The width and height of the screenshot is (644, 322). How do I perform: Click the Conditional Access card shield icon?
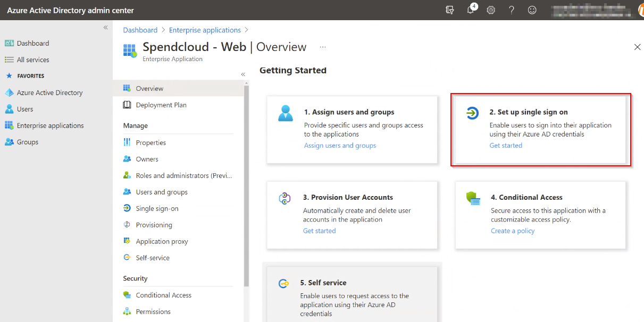473,199
